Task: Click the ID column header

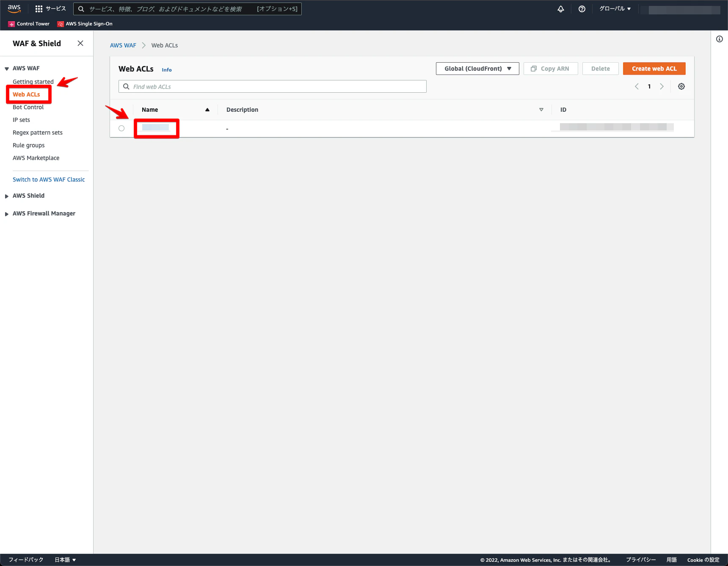Action: tap(563, 110)
